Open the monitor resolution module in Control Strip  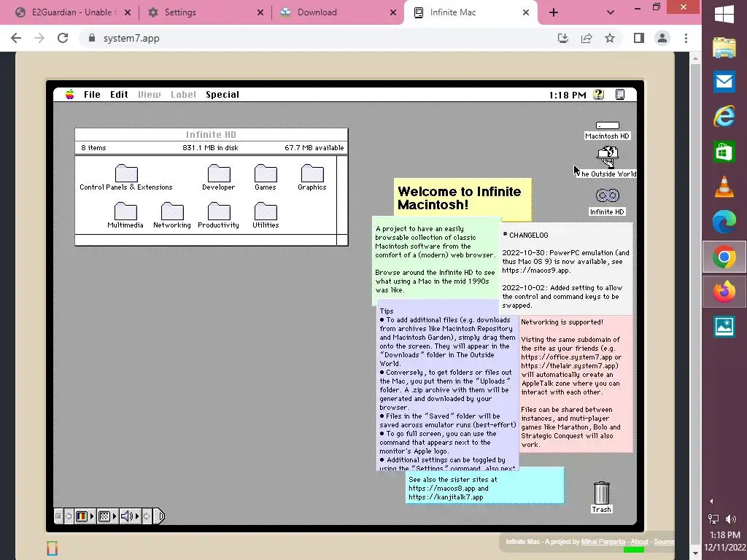point(107,516)
